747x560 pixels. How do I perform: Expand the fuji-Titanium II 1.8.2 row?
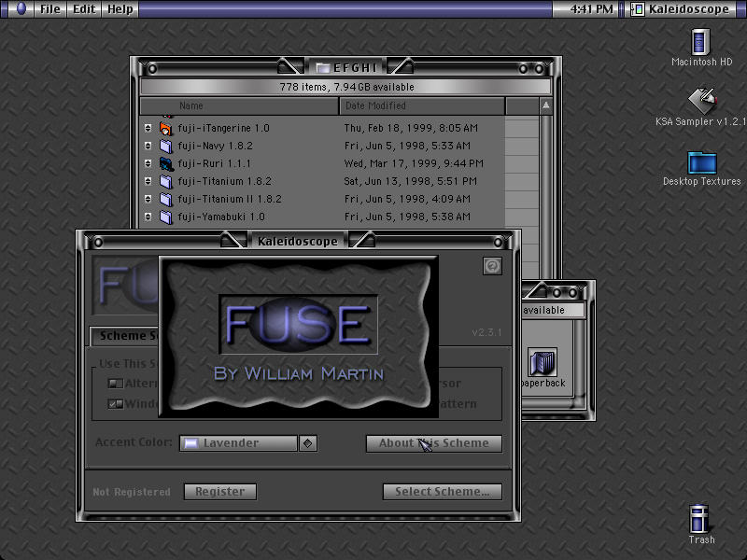coord(148,199)
